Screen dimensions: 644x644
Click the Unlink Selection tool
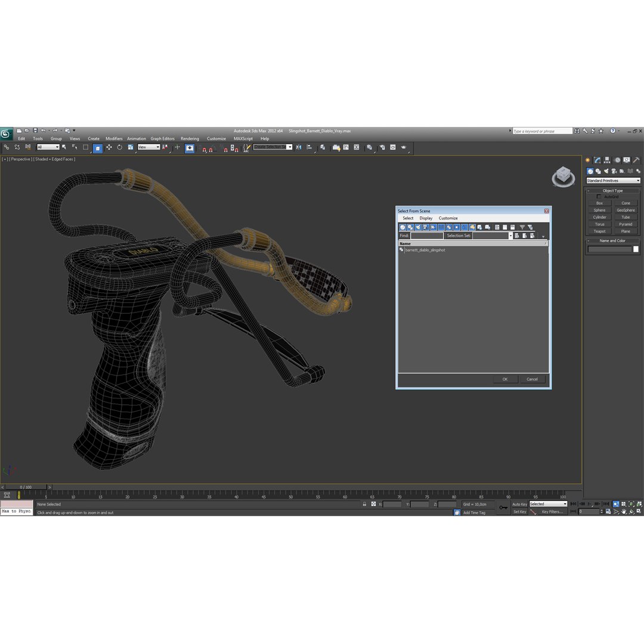pos(17,147)
